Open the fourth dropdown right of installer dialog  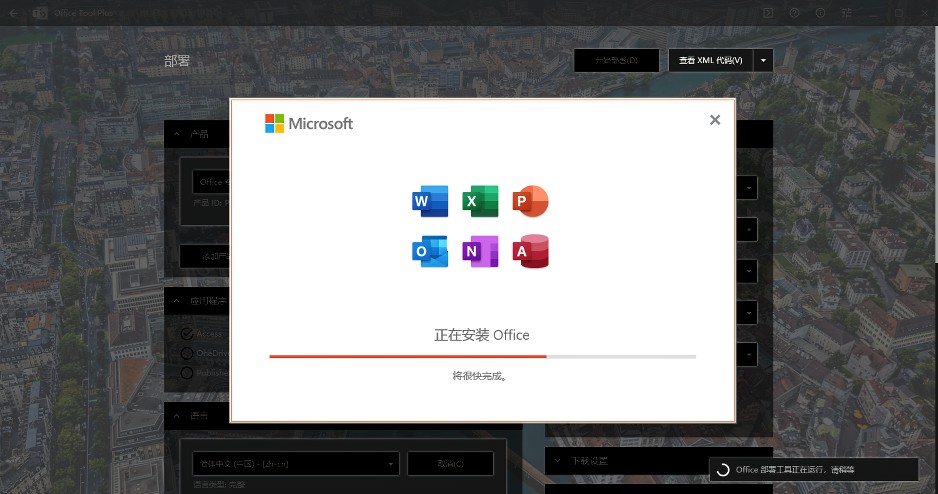(748, 313)
